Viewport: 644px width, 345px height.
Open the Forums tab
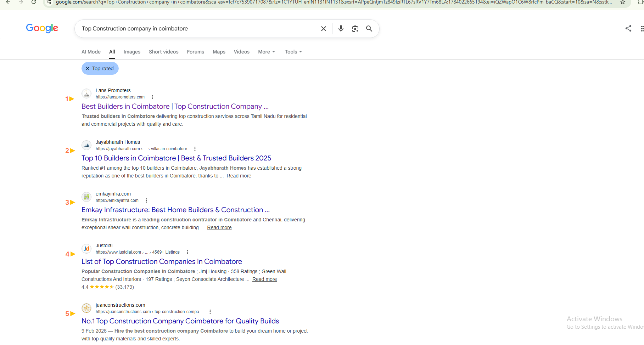point(196,52)
